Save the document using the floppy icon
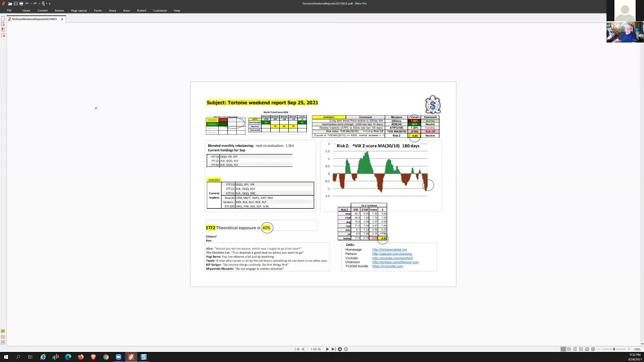The height and width of the screenshot is (362, 644). (16, 4)
